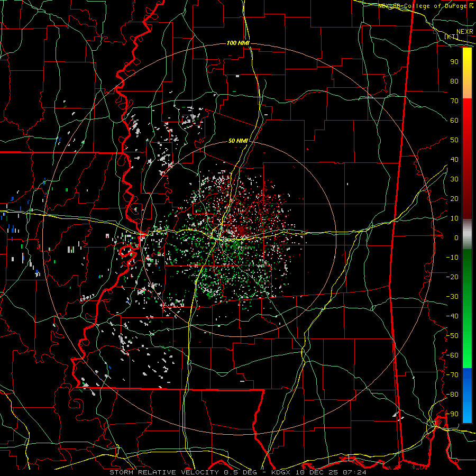476x476 pixels.
Task: Pick the bright green segment near -60
Action: tap(467, 356)
